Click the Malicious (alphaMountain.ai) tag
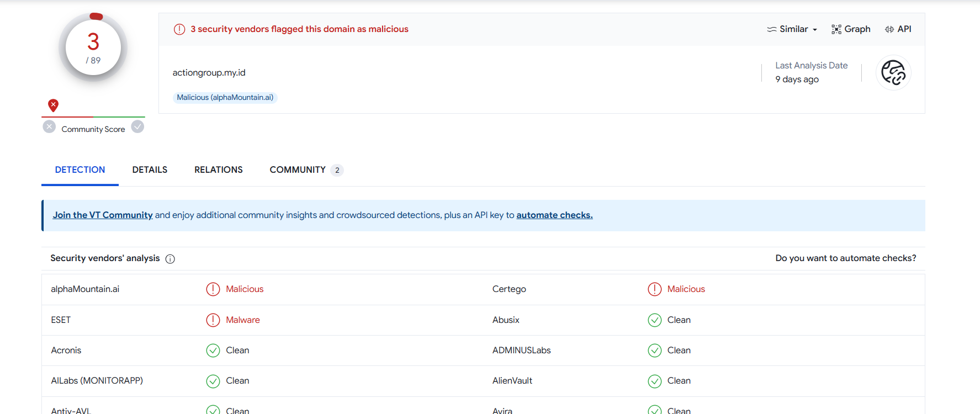Viewport: 980px width, 414px height. 225,98
